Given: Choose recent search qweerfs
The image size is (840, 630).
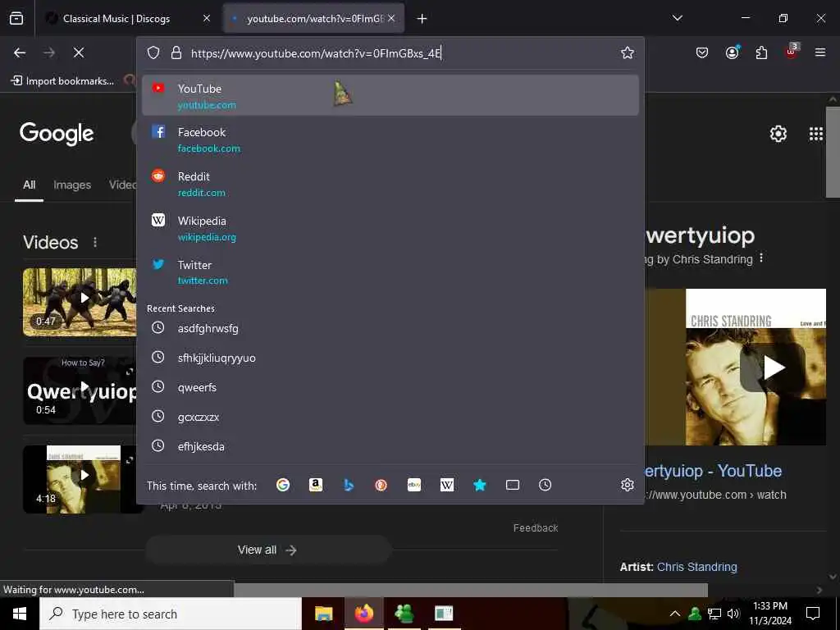Looking at the screenshot, I should (390, 387).
